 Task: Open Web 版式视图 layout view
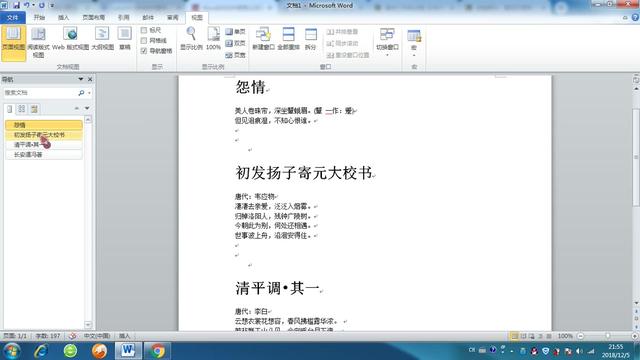click(70, 39)
